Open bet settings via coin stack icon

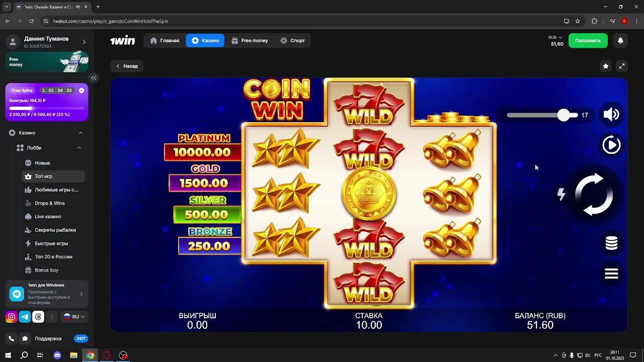click(611, 243)
